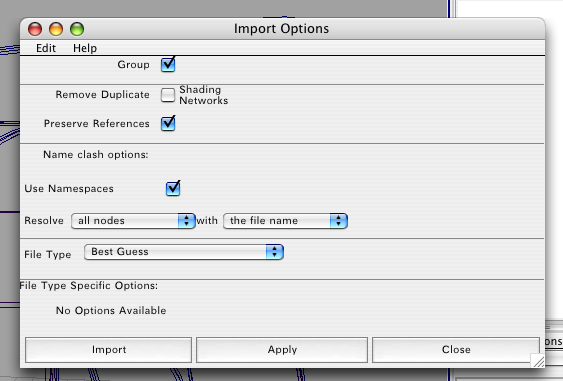563x381 pixels.
Task: Expand the File Type Best Guess dropdown
Action: 184,252
